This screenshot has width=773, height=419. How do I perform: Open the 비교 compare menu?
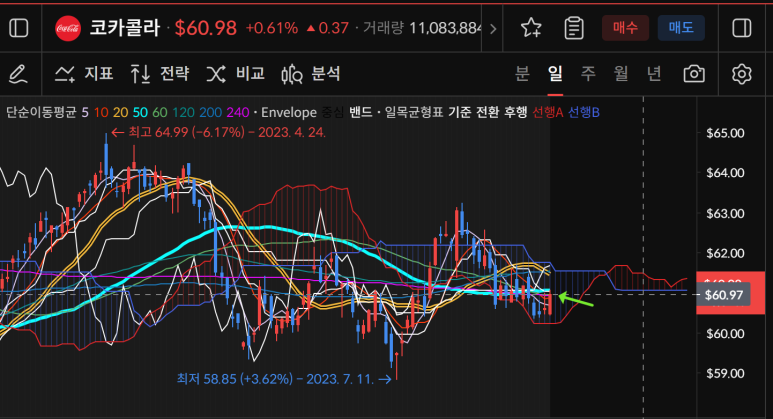[x=236, y=74]
